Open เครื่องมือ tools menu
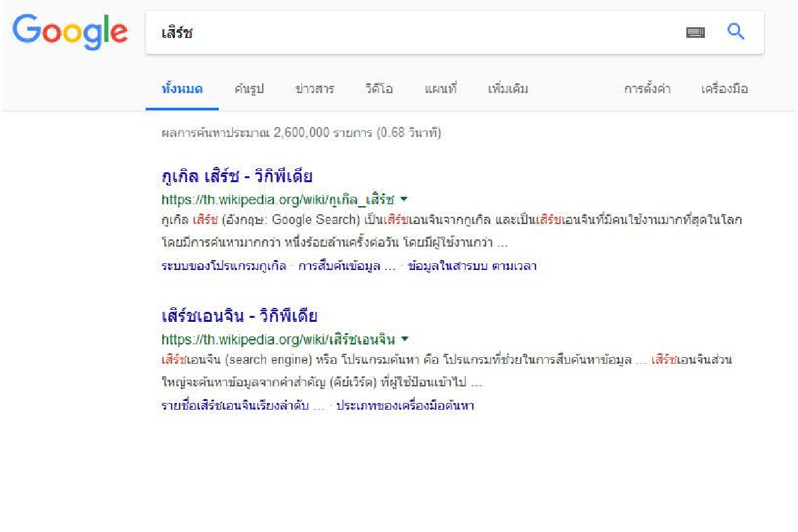Screen dimensions: 798x532 (724, 88)
